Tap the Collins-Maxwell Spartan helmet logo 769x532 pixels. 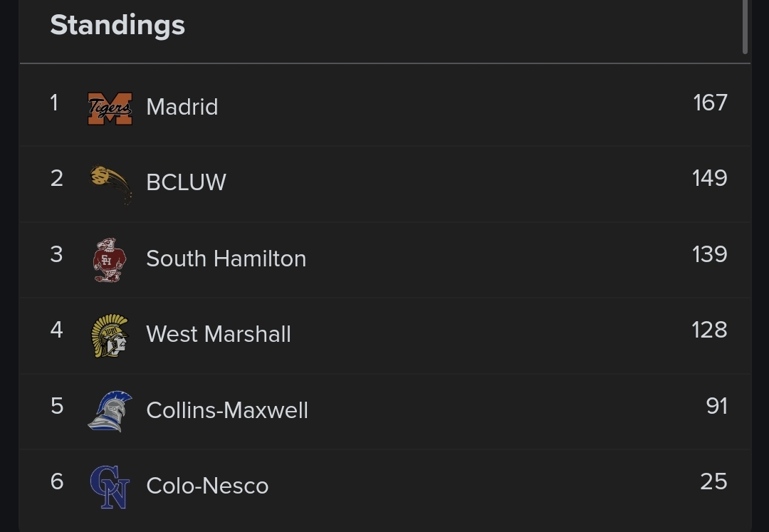[x=110, y=411]
